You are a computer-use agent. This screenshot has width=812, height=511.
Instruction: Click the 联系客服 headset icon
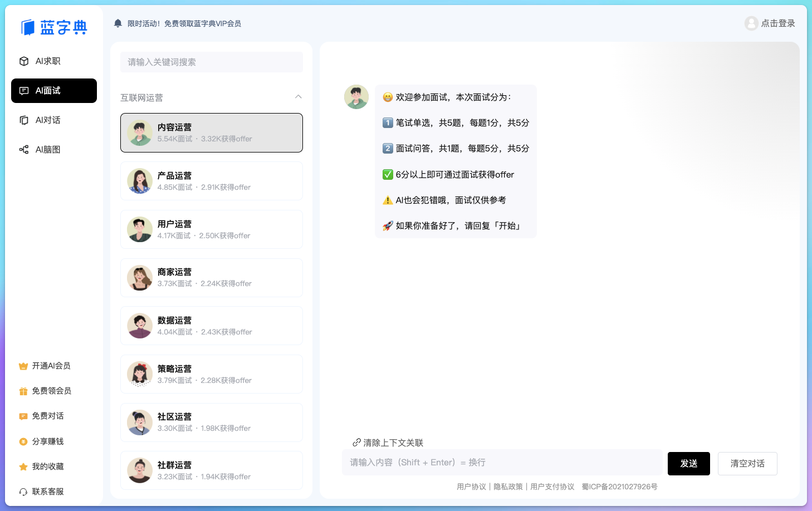click(23, 492)
